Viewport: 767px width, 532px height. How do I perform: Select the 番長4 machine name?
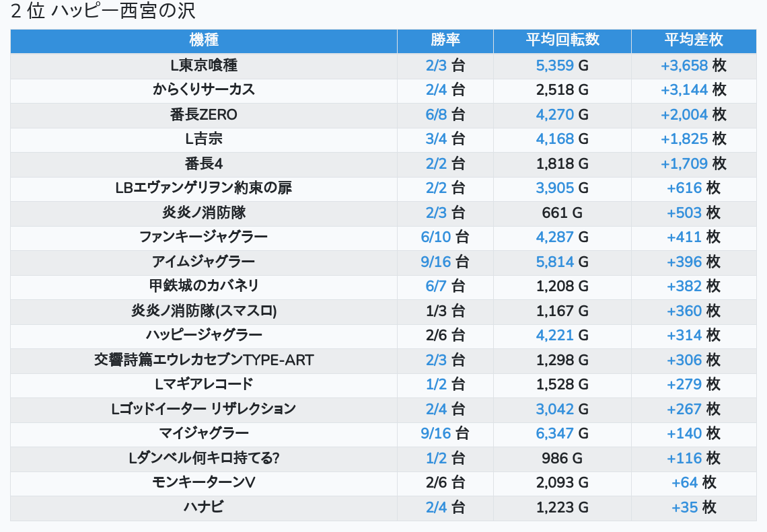coord(203,164)
